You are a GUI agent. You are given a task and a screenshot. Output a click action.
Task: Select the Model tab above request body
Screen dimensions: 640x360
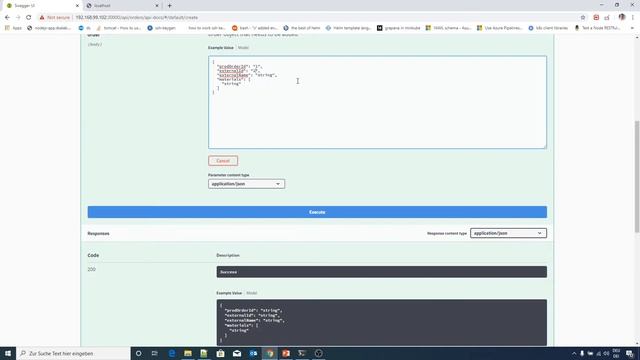click(x=243, y=48)
